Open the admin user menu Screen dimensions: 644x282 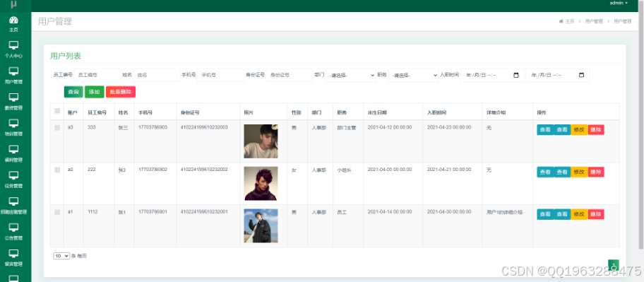pos(619,3)
